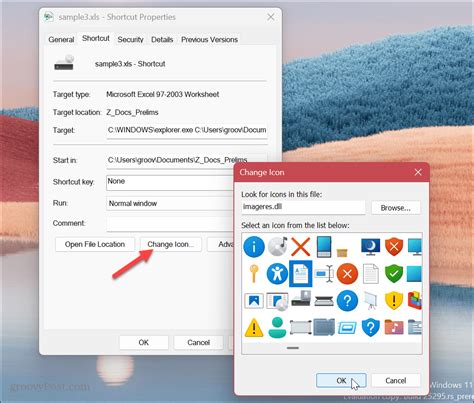Select the small brown box icon
474x403 pixels.
[342, 252]
